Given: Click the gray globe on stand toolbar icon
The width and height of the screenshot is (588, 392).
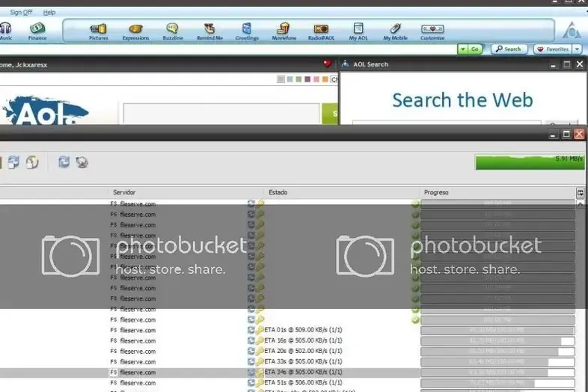Looking at the screenshot, I should tap(82, 162).
